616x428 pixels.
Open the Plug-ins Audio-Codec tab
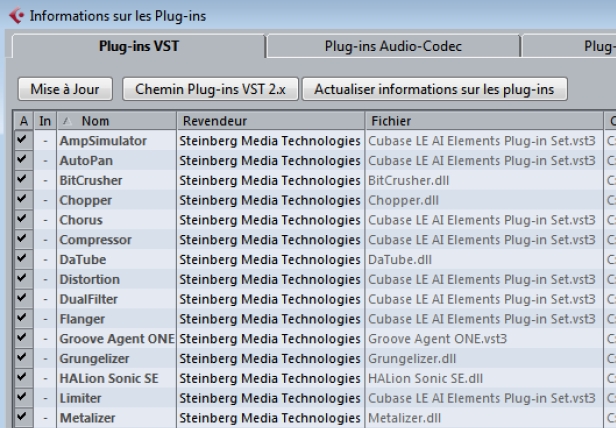pyautogui.click(x=393, y=46)
